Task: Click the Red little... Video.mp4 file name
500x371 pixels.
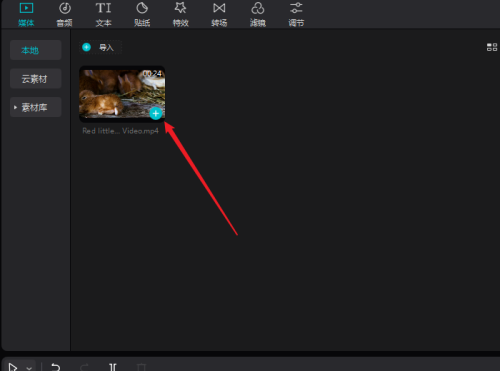Action: pyautogui.click(x=120, y=131)
